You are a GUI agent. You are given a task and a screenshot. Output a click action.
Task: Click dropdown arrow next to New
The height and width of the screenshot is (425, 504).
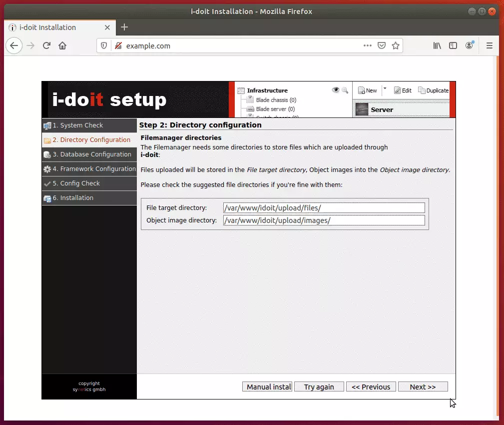(x=385, y=88)
